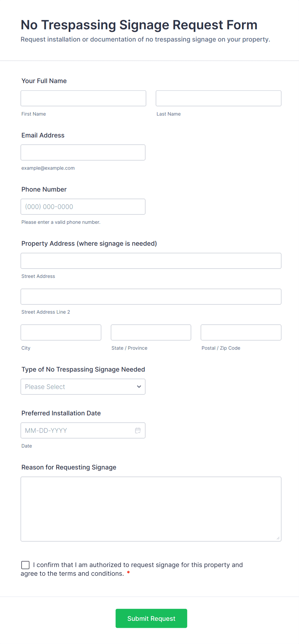Focus the City input field
Viewport: 299px width, 644px height.
[x=61, y=332]
